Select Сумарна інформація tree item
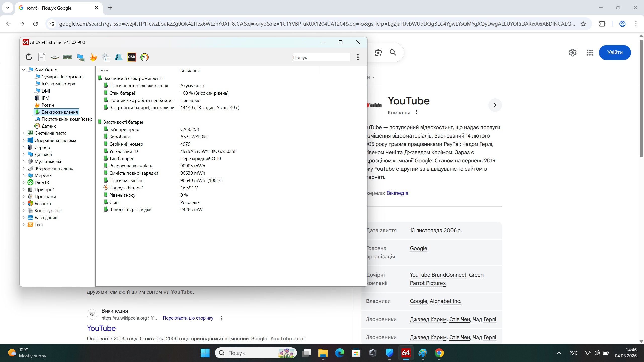The height and width of the screenshot is (362, 644). [63, 77]
